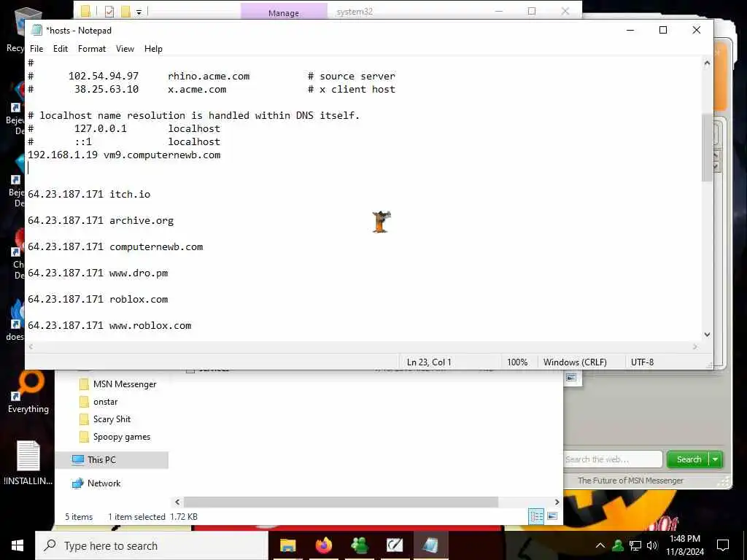Open the Search button dropdown arrow
The height and width of the screenshot is (560, 747).
pos(716,459)
